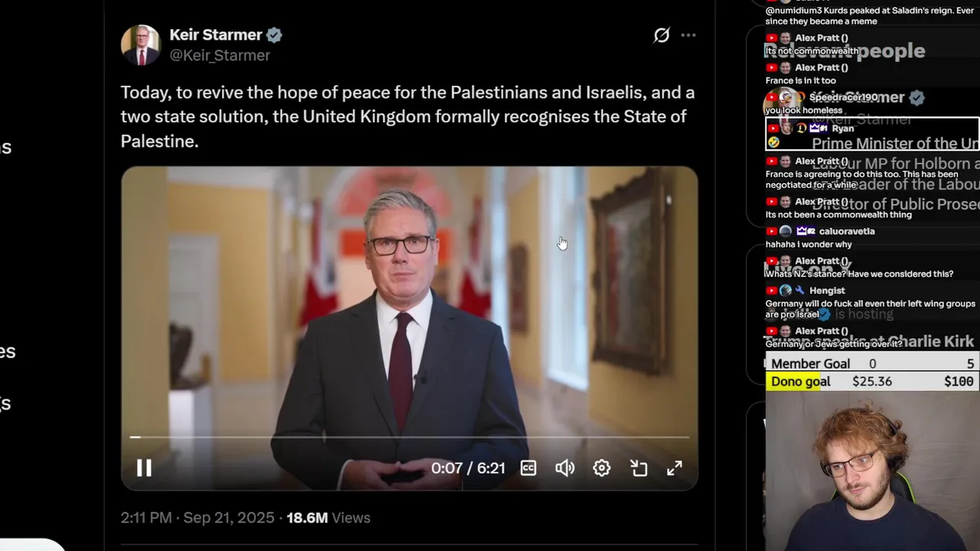Open the video settings gear

pos(602,468)
